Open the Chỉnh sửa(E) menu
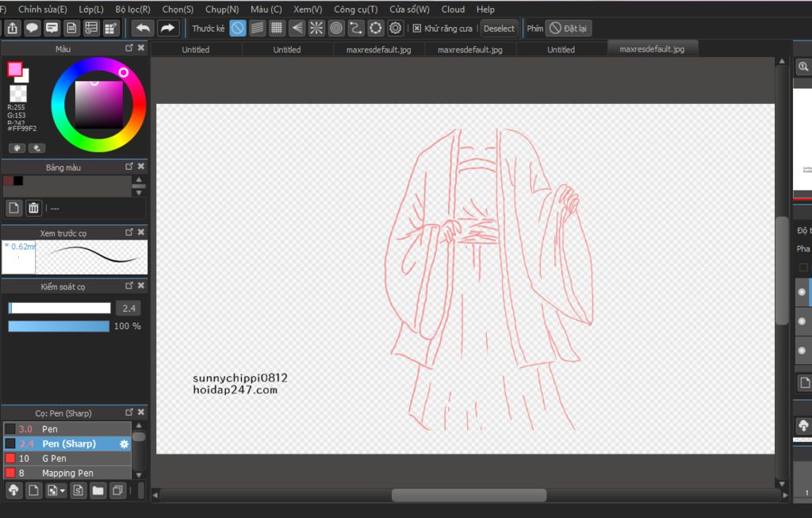This screenshot has width=812, height=518. coord(43,10)
